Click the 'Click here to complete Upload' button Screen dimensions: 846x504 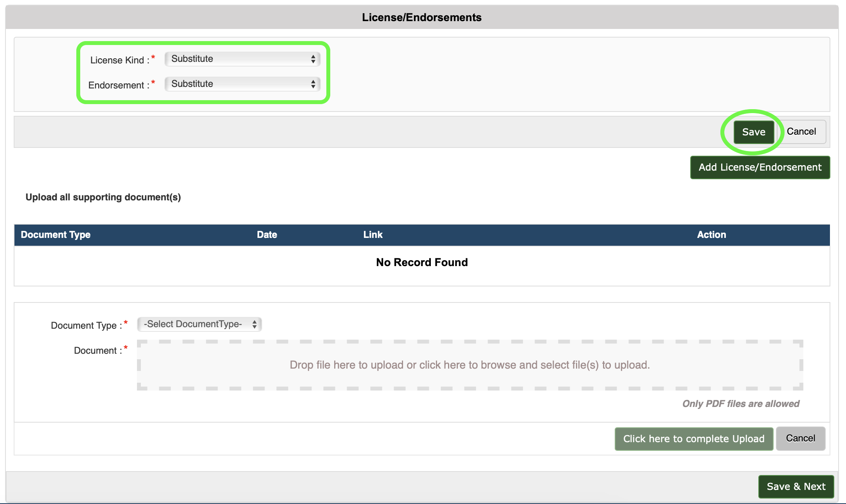tap(693, 439)
